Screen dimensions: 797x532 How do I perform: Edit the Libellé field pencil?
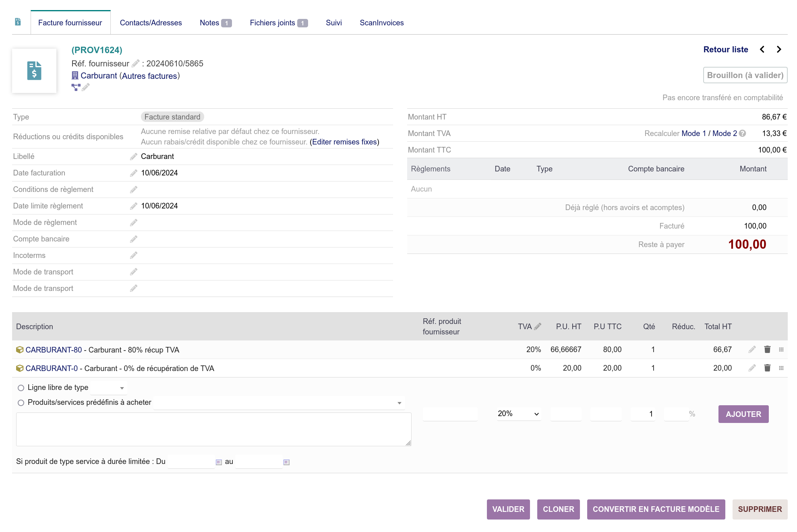tap(134, 157)
